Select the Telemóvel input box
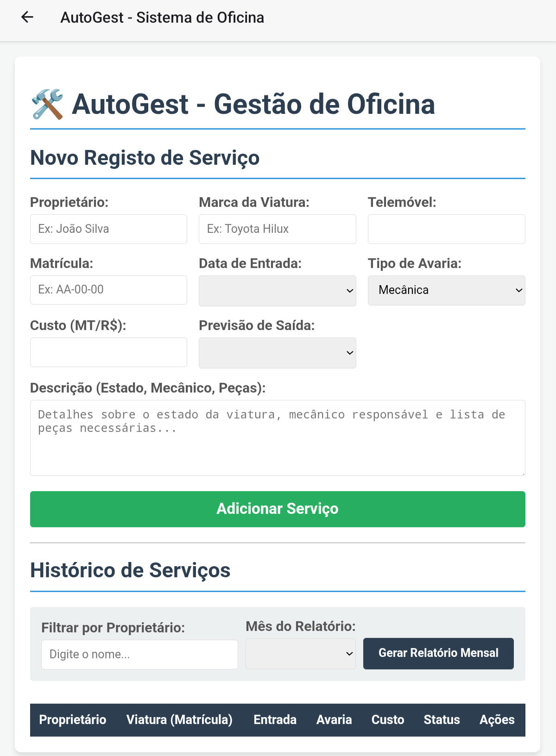Viewport: 556px width, 756px height. coord(446,229)
